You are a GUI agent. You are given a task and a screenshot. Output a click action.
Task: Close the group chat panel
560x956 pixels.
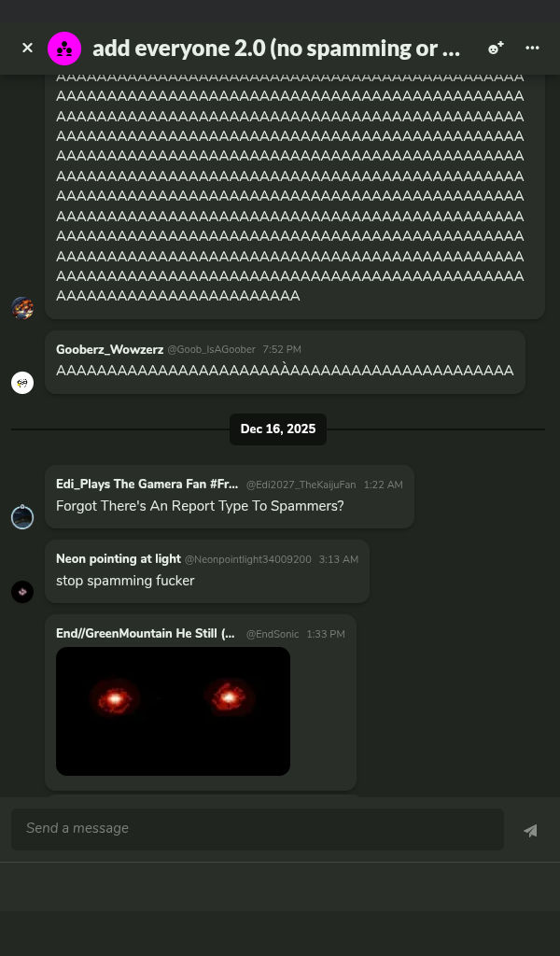pyautogui.click(x=27, y=48)
